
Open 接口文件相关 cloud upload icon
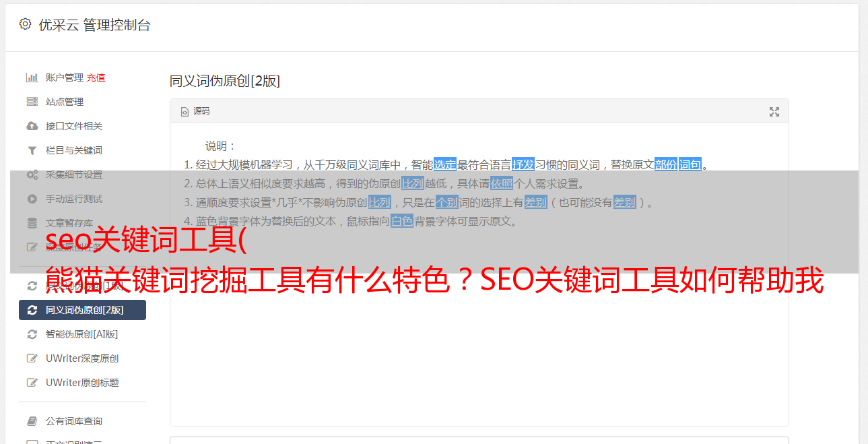click(x=32, y=126)
